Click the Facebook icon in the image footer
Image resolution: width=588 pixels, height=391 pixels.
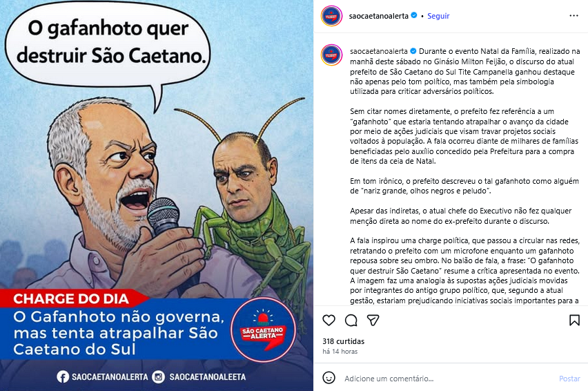(63, 376)
